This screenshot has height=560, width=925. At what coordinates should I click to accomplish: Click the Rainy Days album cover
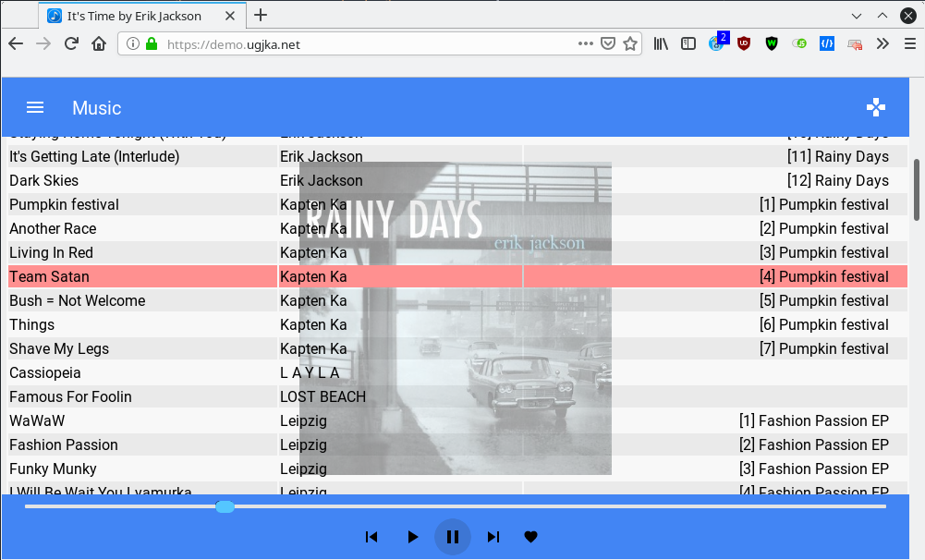456,318
